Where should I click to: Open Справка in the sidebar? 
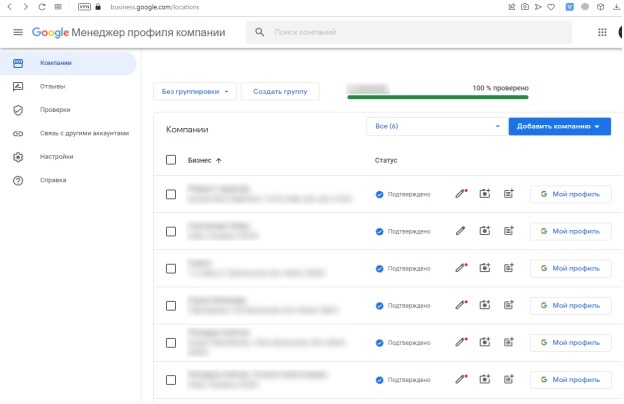53,180
